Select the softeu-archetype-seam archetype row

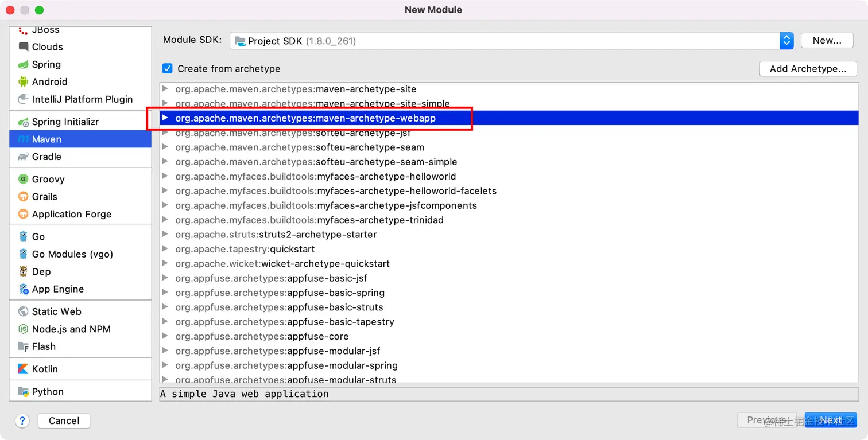point(509,147)
